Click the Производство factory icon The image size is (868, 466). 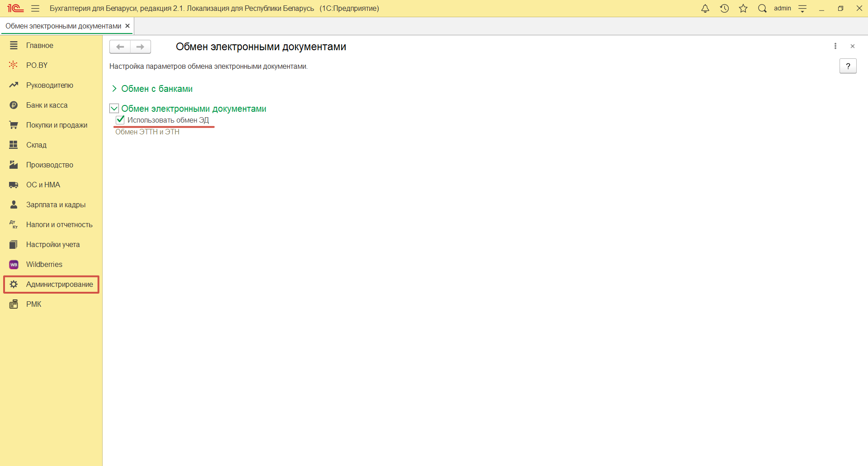(14, 165)
